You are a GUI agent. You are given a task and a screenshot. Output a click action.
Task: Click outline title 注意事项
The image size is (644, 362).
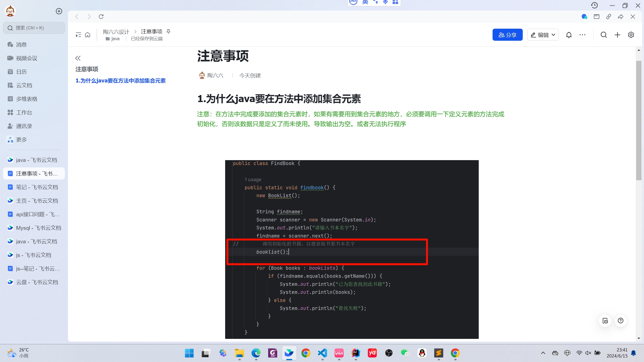(x=87, y=69)
